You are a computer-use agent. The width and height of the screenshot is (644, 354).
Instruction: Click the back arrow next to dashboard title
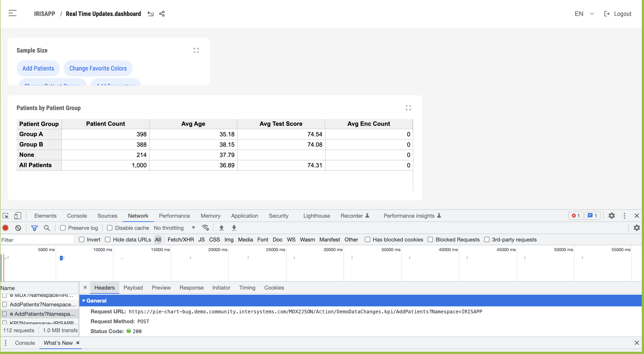pos(150,14)
